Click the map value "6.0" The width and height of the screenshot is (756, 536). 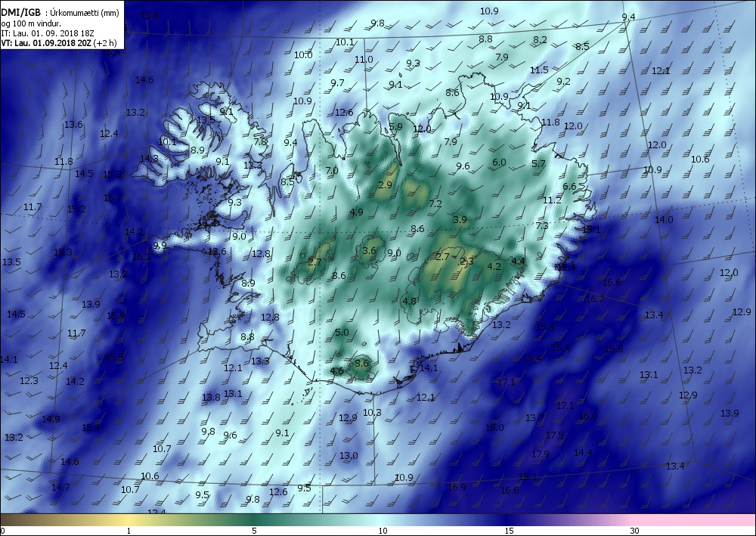[x=499, y=162]
